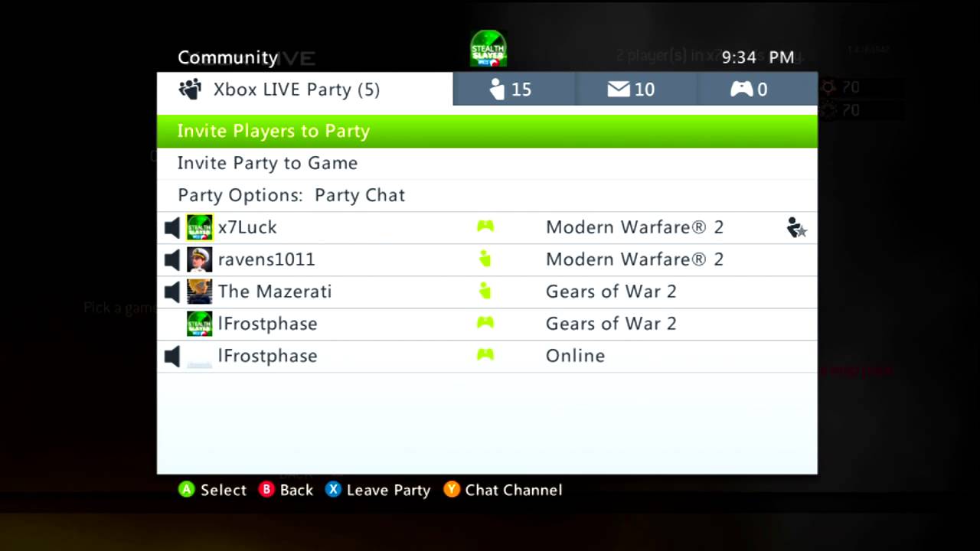Click the speaker icon on the last lFrostphase row
The height and width of the screenshot is (551, 980).
(172, 356)
